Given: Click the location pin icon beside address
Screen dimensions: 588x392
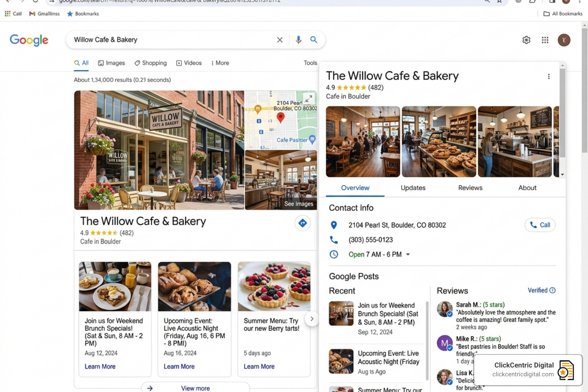Looking at the screenshot, I should point(334,225).
